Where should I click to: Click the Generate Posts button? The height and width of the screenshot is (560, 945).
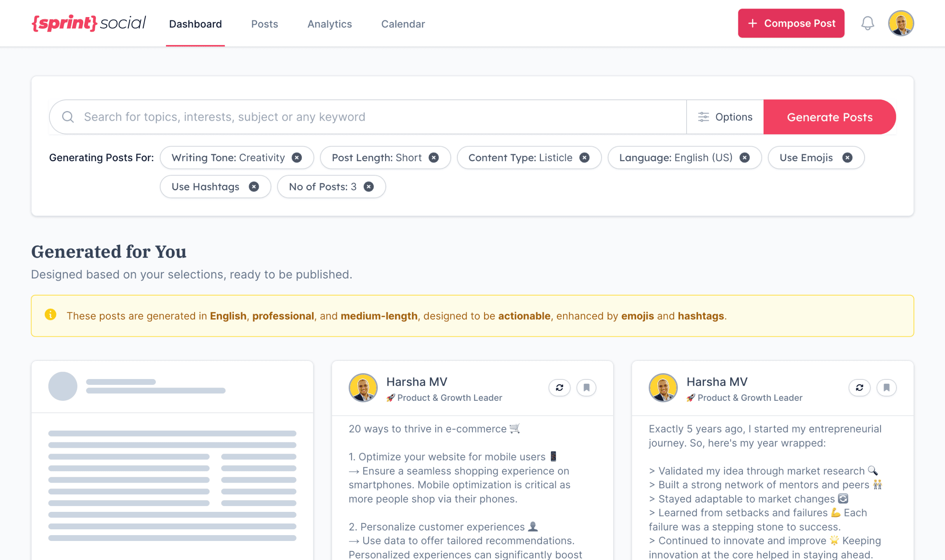[x=829, y=117]
